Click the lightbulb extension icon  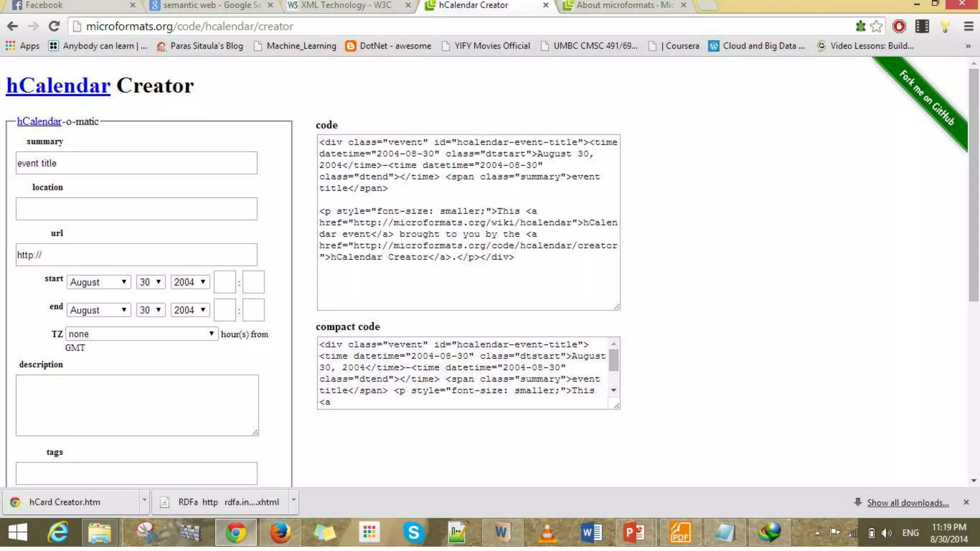click(945, 26)
